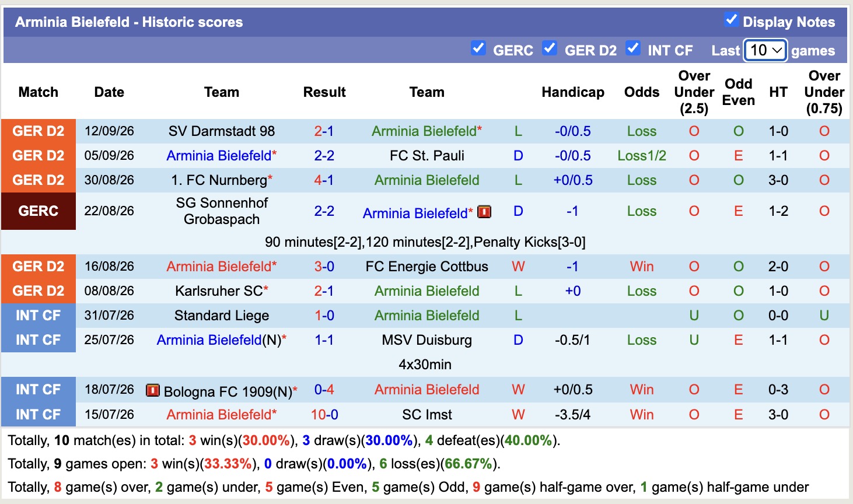Open the MSV Duisburg team link

pyautogui.click(x=427, y=340)
